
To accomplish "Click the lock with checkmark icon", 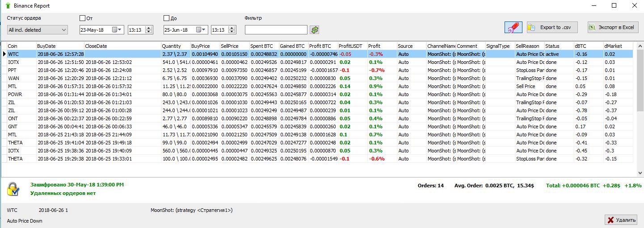I will click(13, 189).
